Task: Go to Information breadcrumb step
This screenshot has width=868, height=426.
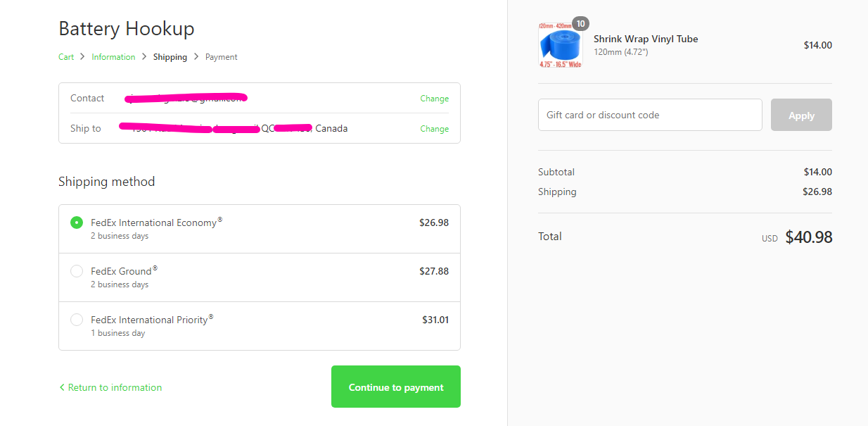Action: click(113, 57)
